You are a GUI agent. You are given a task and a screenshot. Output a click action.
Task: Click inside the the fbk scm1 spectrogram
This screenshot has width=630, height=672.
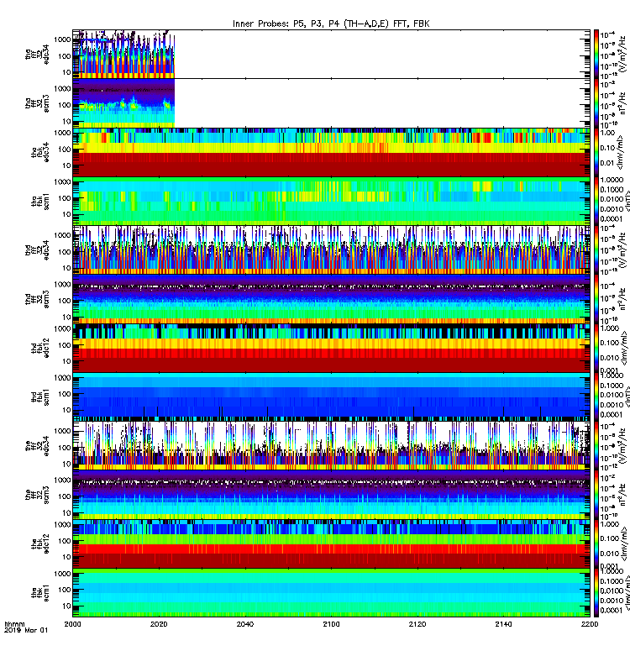331,594
